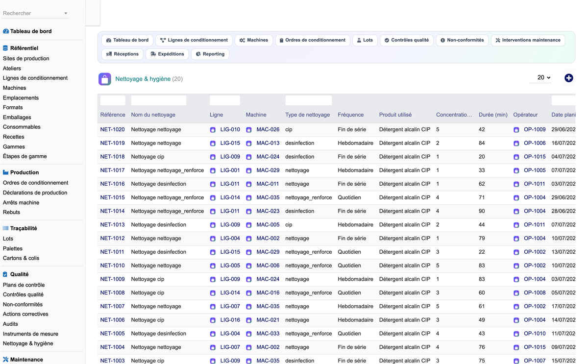
Task: Click the machine icon beside MAC-005
Action: tap(249, 225)
